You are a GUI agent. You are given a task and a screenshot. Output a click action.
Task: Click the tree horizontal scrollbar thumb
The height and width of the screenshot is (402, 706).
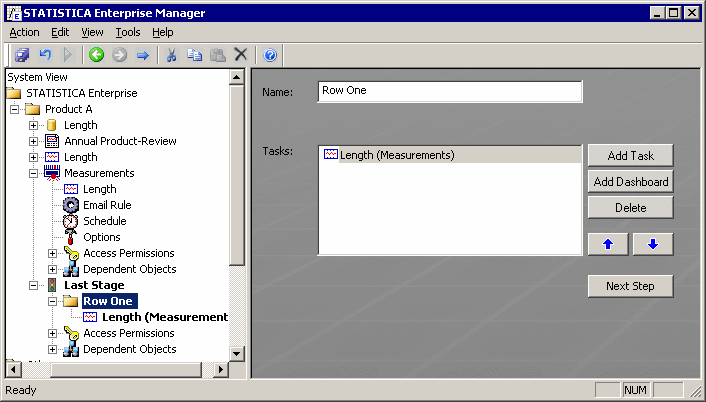click(x=126, y=370)
